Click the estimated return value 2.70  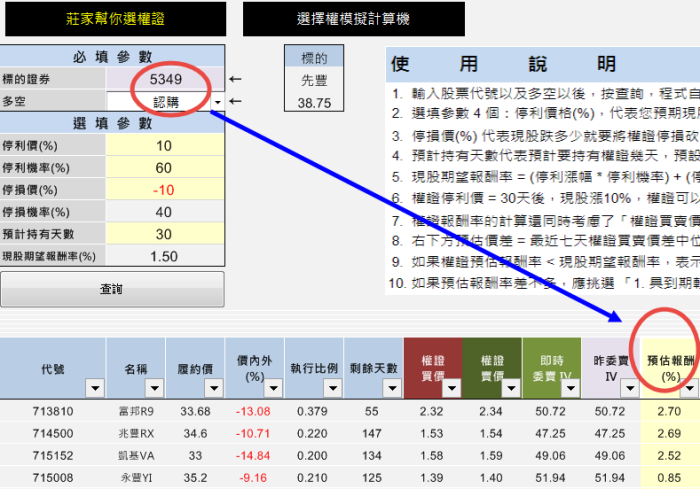click(669, 411)
